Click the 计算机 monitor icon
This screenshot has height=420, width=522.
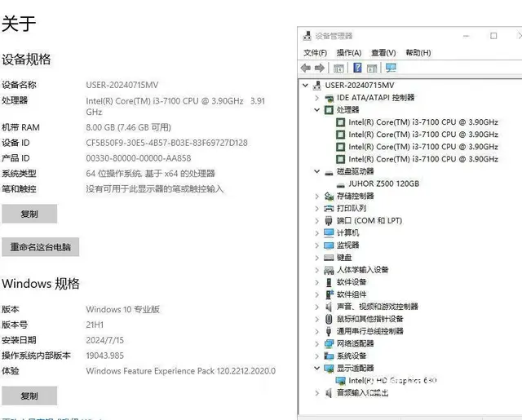[x=329, y=233]
